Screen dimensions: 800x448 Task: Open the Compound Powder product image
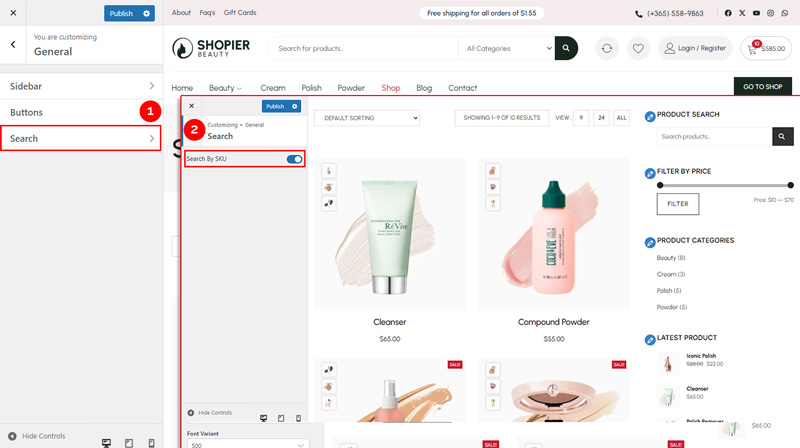(x=554, y=233)
